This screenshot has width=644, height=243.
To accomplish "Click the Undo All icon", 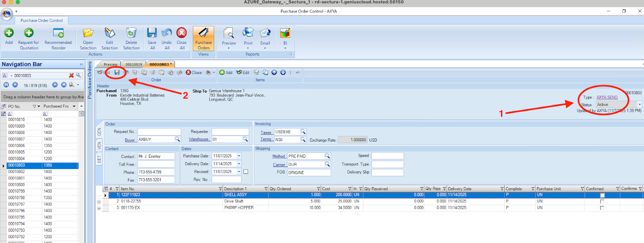I will pyautogui.click(x=167, y=33).
